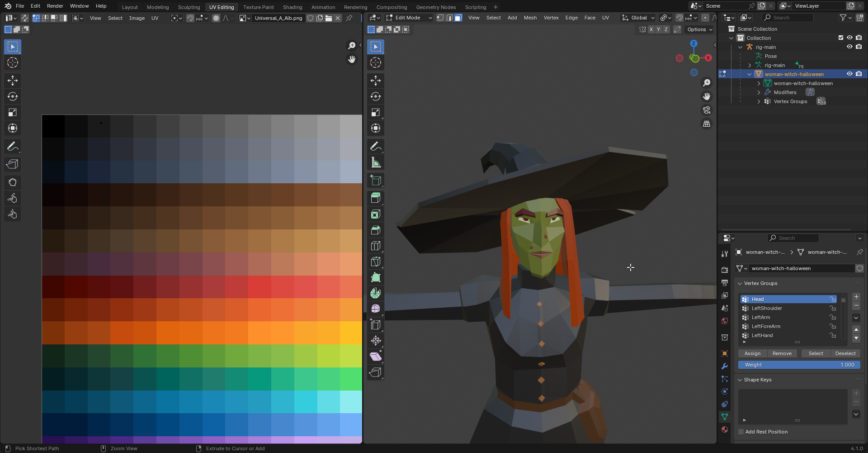Expand the Modifiers tree item
Image resolution: width=868 pixels, height=453 pixels.
coord(759,92)
